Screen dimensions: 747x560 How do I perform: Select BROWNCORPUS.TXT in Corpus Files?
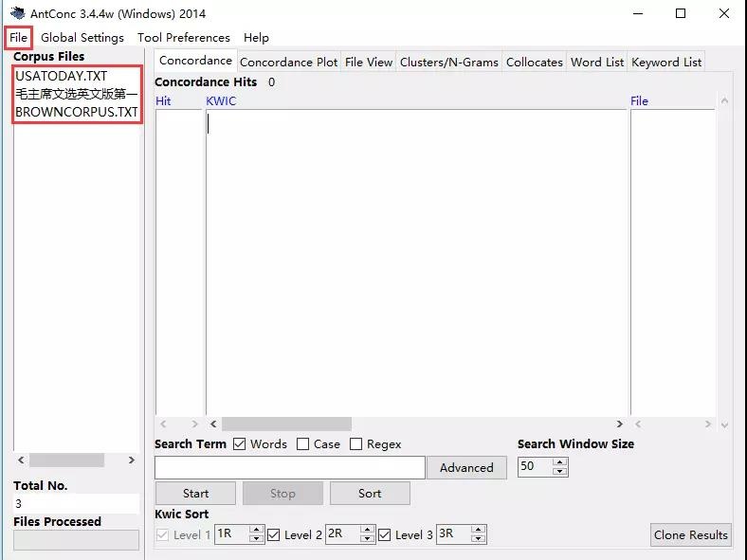[76, 113]
